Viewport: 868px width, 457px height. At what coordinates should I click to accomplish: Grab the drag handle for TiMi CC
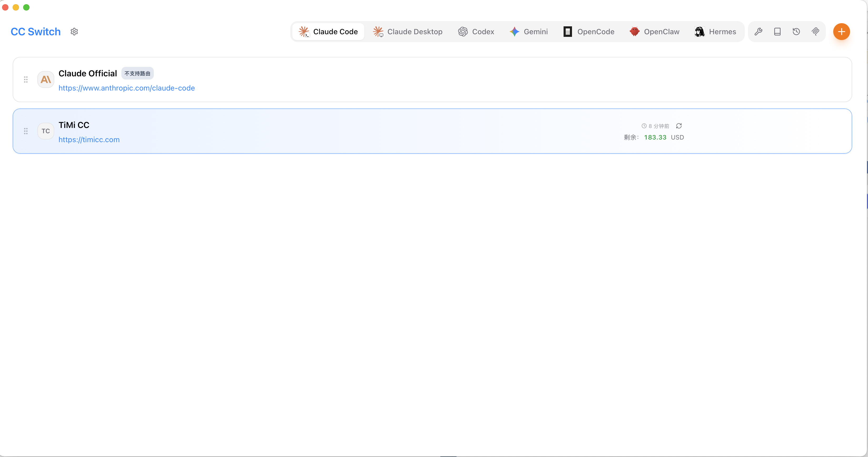26,131
